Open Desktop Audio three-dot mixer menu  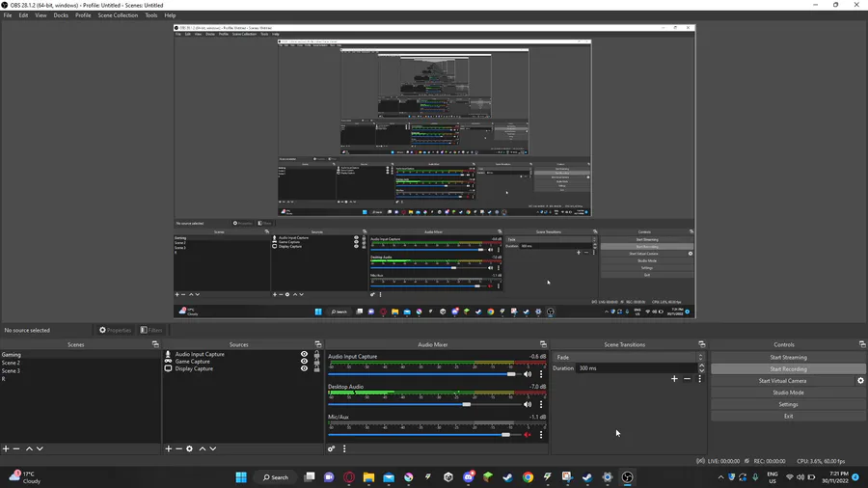tap(541, 404)
